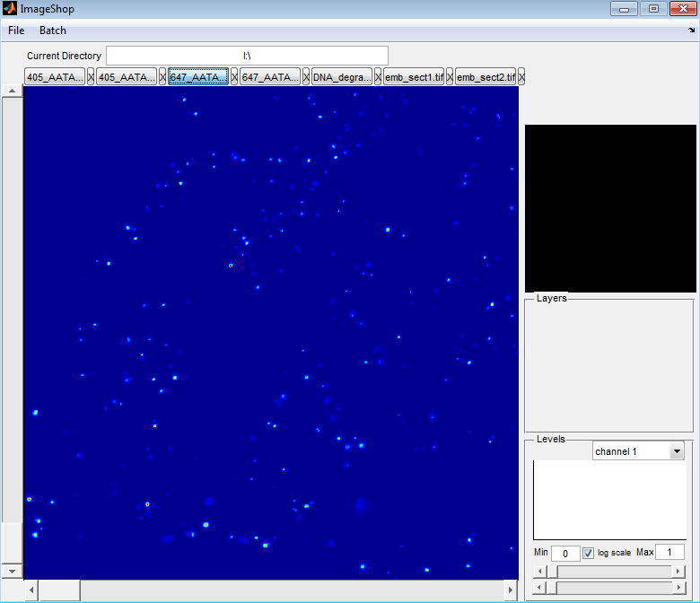Click the Min value field
700x603 pixels.
coord(565,553)
